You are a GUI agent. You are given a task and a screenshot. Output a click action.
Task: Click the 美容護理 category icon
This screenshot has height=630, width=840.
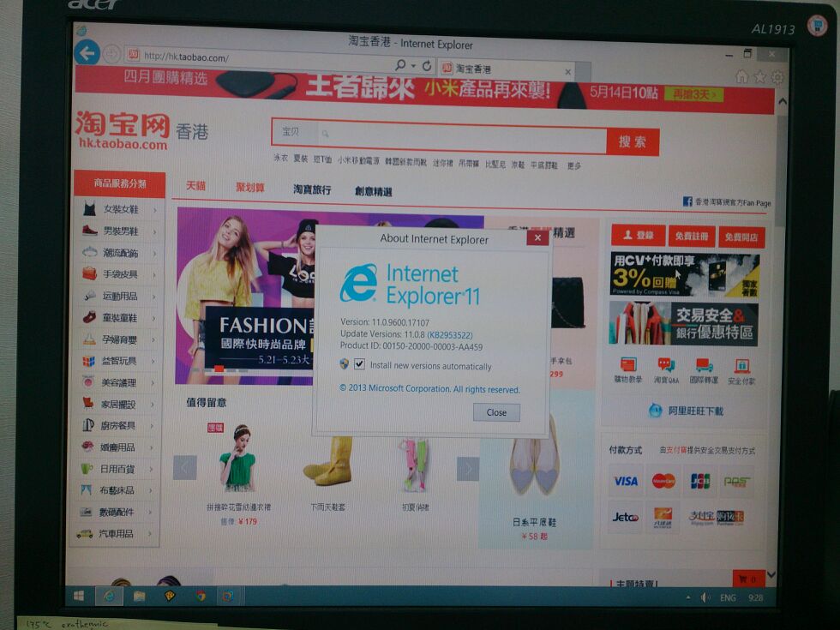88,382
